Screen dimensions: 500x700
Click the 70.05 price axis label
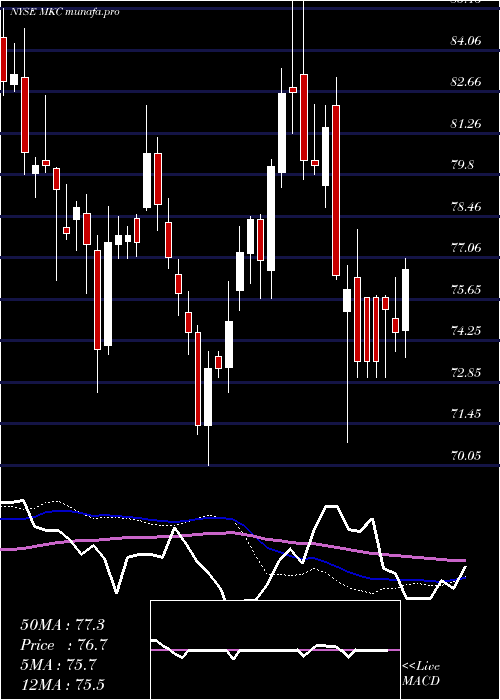(x=466, y=455)
